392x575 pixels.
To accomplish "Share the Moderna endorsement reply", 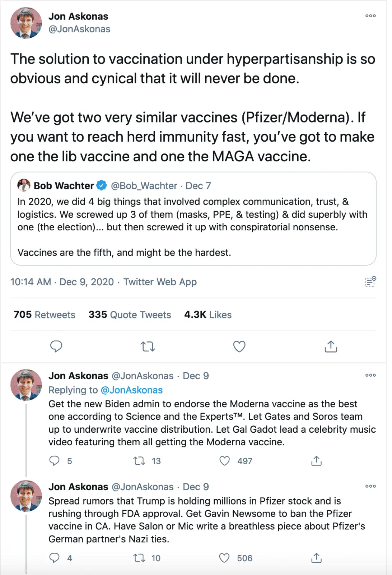I will [x=316, y=461].
